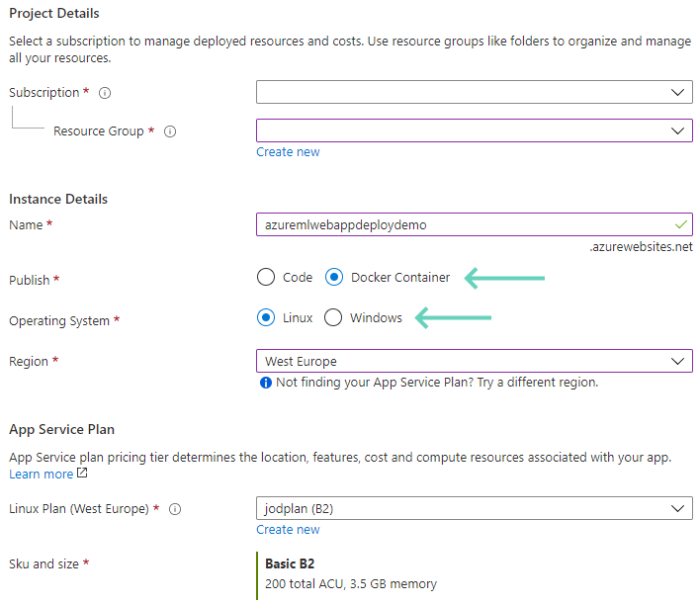Choose Linux as the operating system
The image size is (700, 605).
click(266, 318)
